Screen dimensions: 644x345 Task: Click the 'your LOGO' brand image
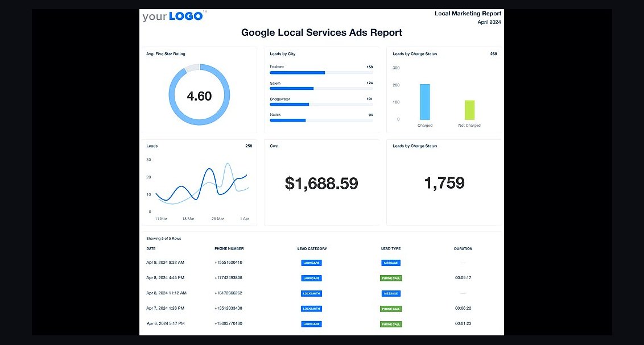[x=175, y=16]
